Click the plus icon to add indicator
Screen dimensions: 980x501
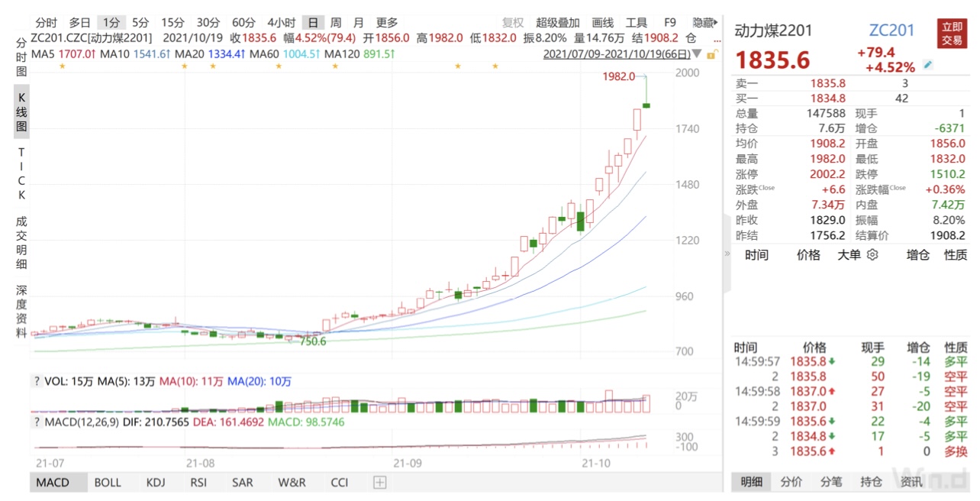pyautogui.click(x=379, y=483)
